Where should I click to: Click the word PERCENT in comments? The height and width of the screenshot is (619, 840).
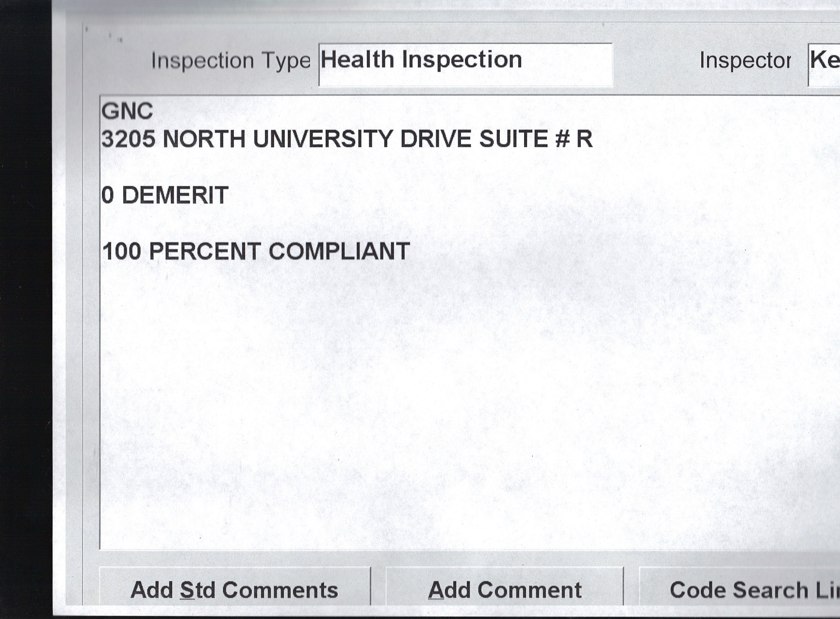(204, 251)
